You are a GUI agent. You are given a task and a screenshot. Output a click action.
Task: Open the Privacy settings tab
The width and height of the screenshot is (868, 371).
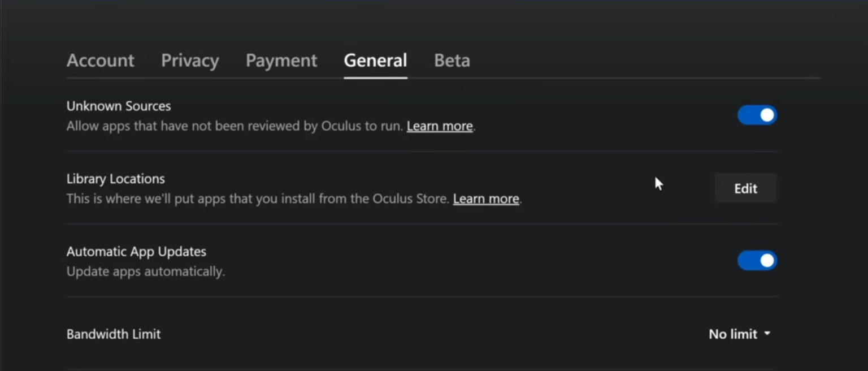pyautogui.click(x=190, y=61)
